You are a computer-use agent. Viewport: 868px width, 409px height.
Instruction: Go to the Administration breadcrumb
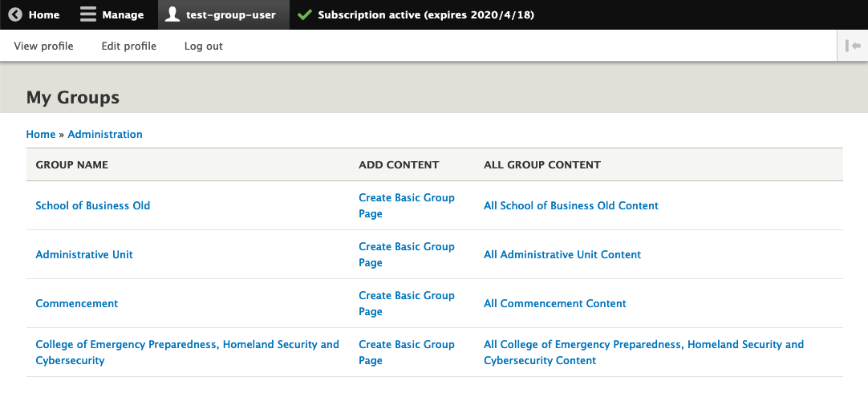pos(105,134)
